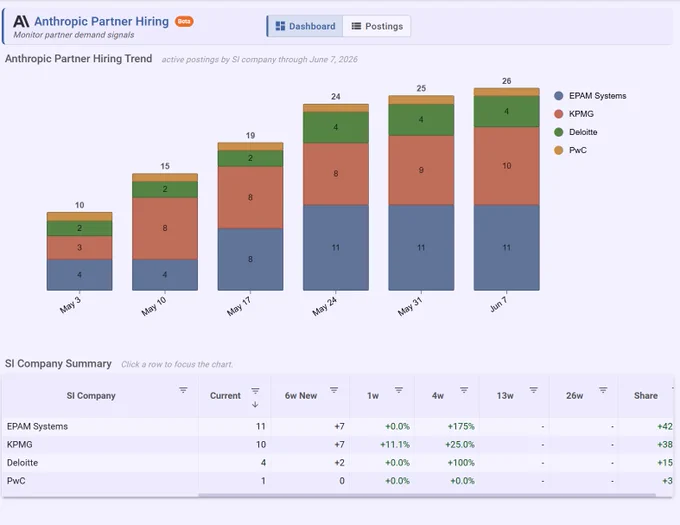Click the May 10 KPMG segment 8
The image size is (680, 525).
[x=165, y=228]
